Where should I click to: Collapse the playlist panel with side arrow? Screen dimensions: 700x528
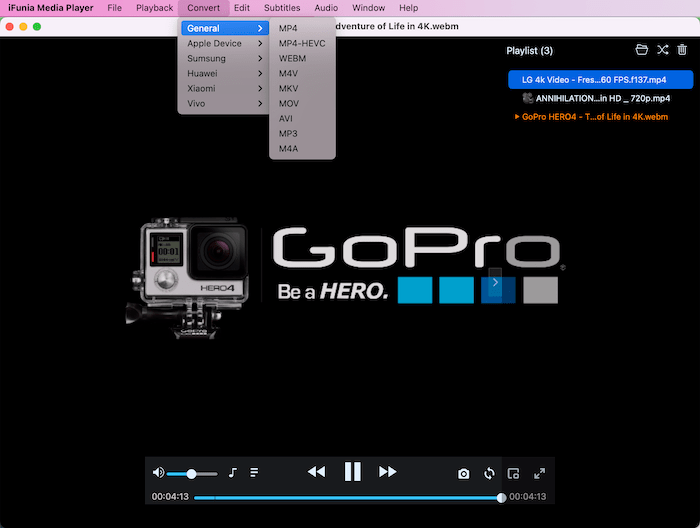pyautogui.click(x=495, y=282)
